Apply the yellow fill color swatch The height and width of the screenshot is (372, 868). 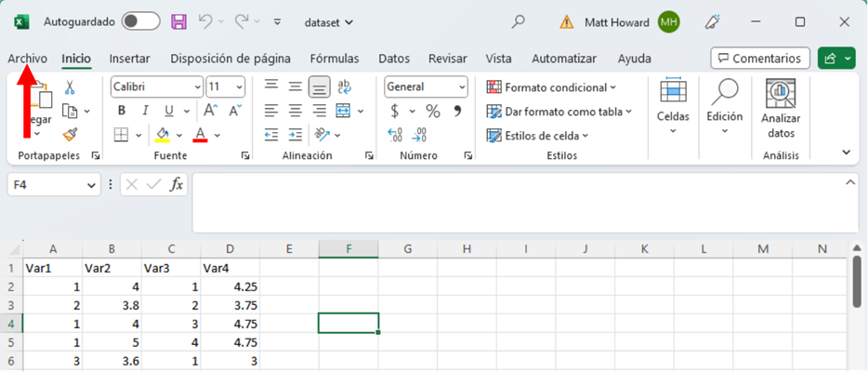164,135
